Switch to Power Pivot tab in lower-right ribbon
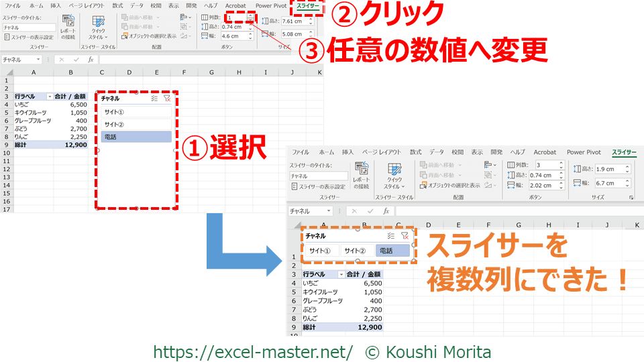 coord(584,152)
